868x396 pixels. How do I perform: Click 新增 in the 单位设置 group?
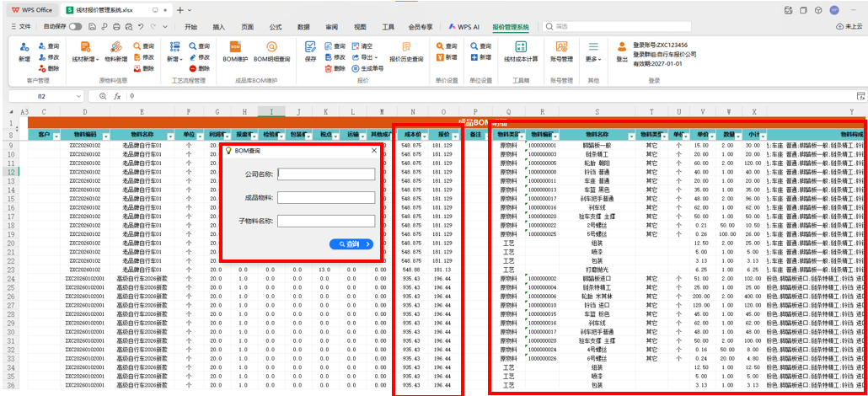tap(481, 57)
